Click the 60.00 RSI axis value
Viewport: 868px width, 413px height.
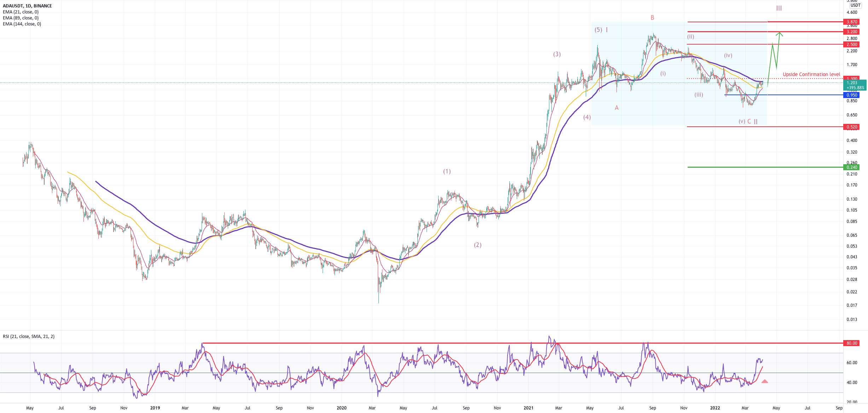[852, 363]
